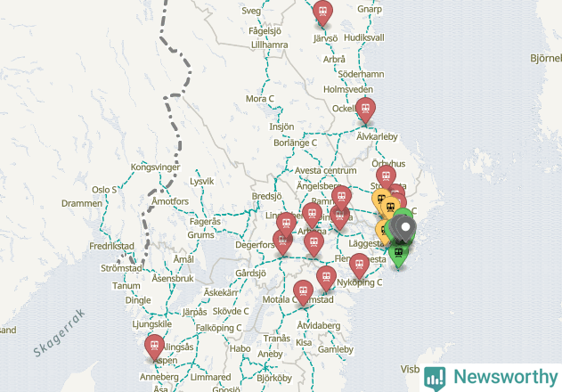
Task: Select the green train marker
Action: (x=398, y=254)
